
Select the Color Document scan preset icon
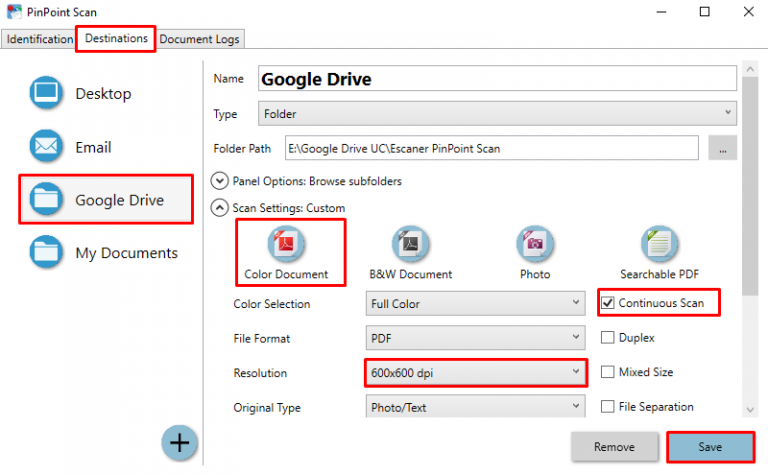288,243
